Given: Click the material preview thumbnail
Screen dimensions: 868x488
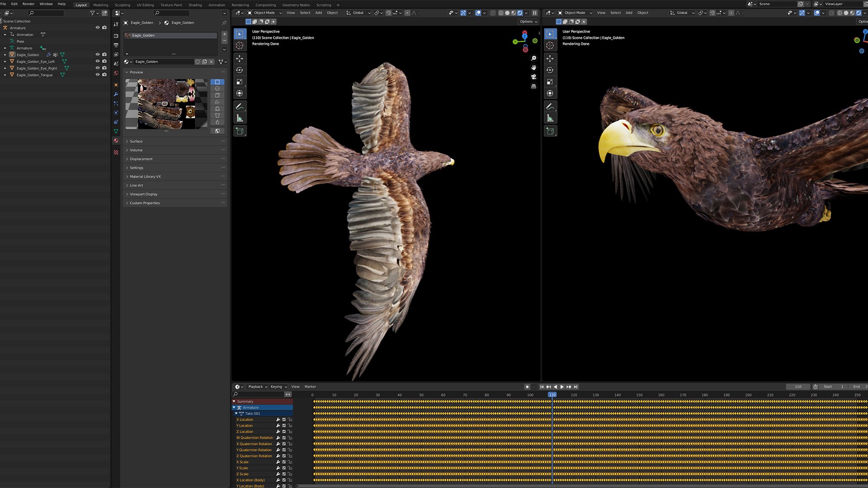Looking at the screenshot, I should coord(166,104).
